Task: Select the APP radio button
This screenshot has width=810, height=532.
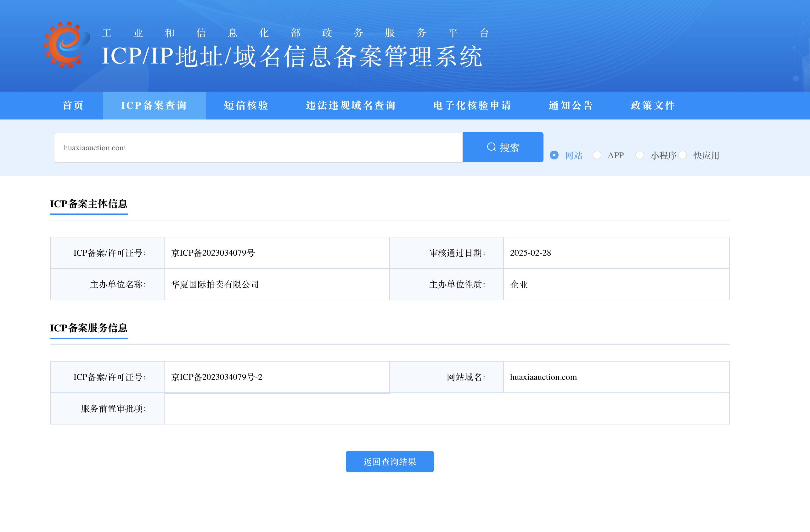Action: (x=597, y=155)
